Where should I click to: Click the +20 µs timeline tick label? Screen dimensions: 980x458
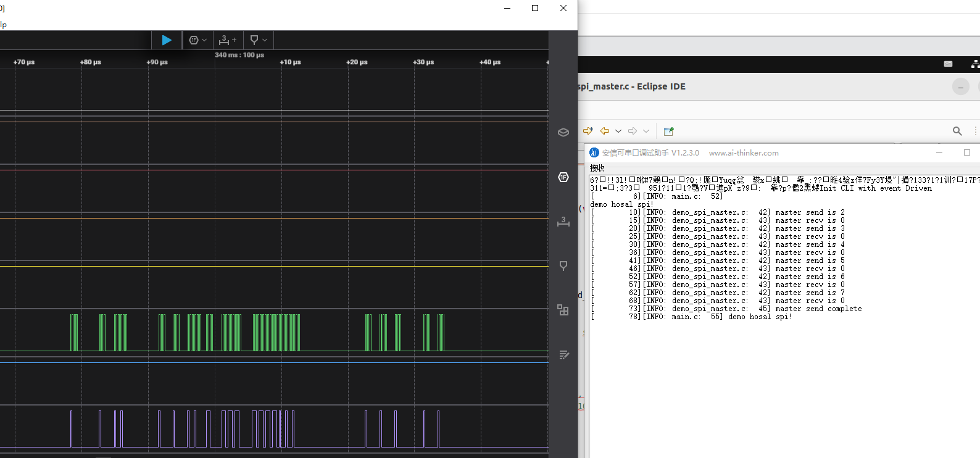(357, 62)
